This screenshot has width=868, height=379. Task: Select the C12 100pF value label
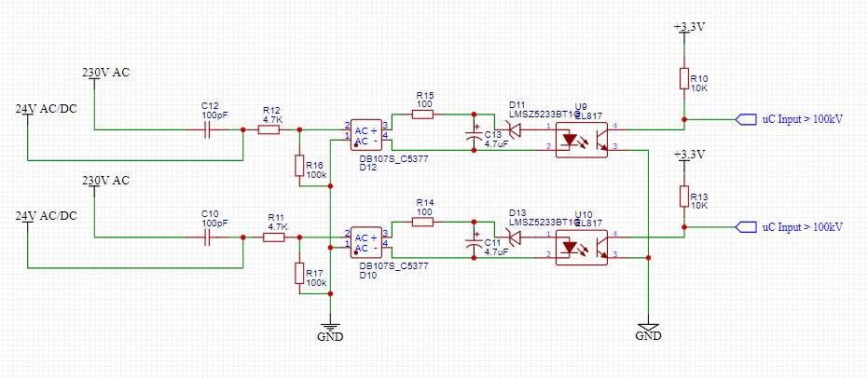pyautogui.click(x=214, y=115)
